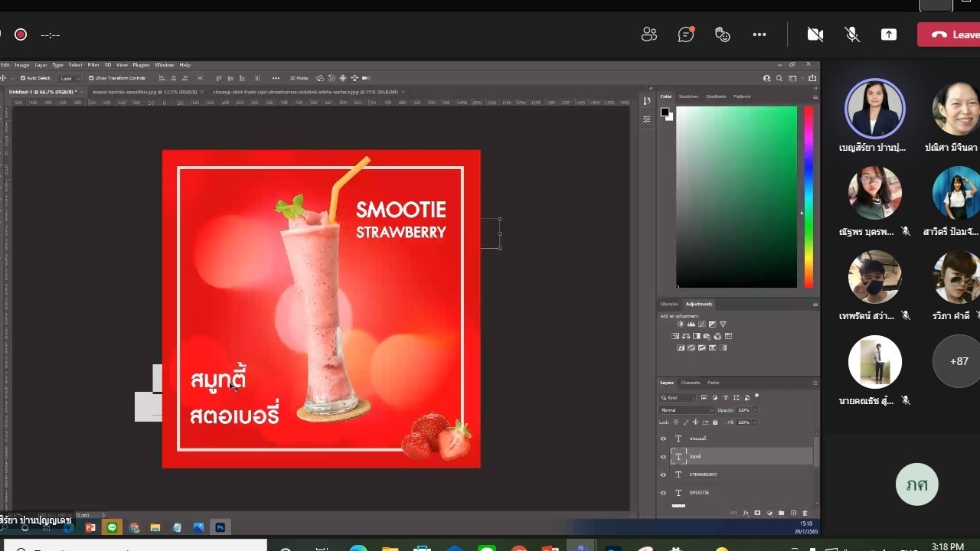Open Photoshop Filter menu

[93, 65]
